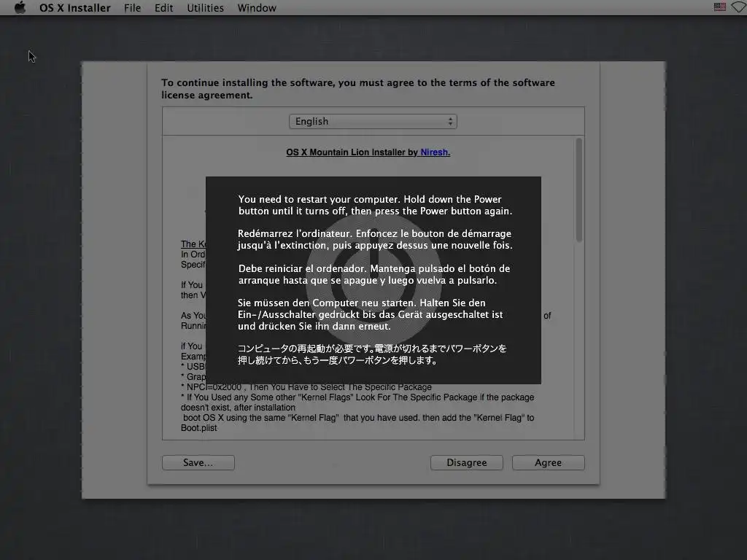This screenshot has width=747, height=560.
Task: Open the Apple menu
Action: click(20, 7)
